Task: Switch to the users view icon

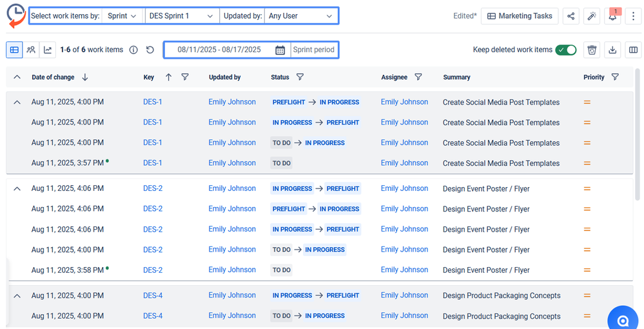Action: coord(31,50)
